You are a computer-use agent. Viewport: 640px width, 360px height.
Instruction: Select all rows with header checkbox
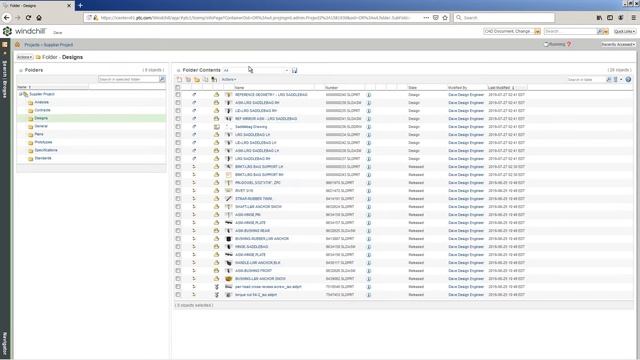click(178, 88)
